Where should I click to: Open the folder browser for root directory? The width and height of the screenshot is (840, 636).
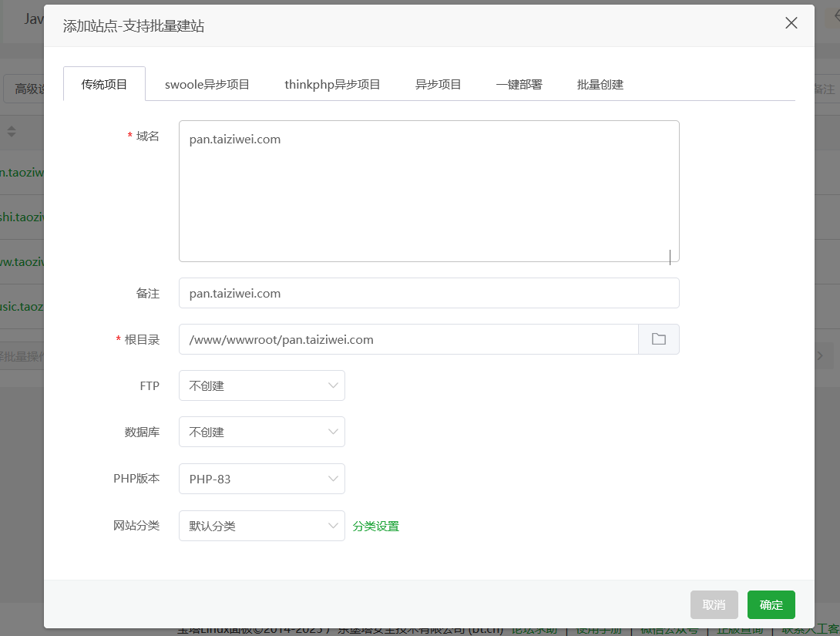[x=659, y=339]
